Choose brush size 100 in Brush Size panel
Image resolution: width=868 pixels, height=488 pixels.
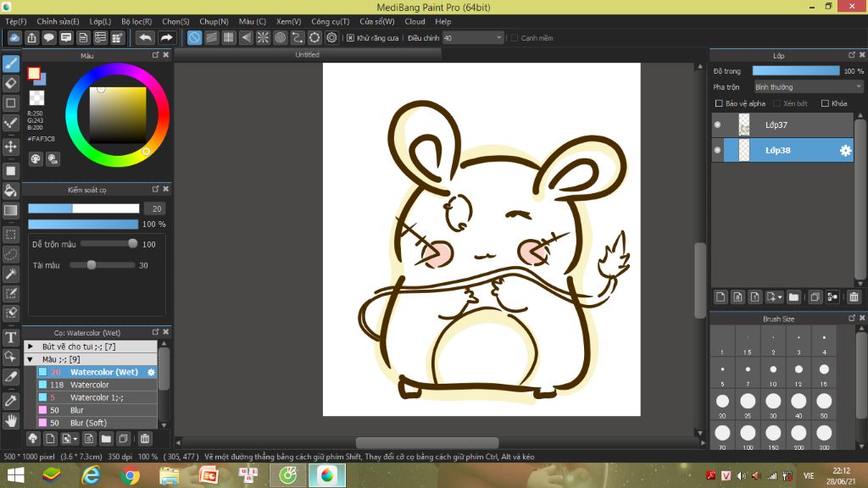(x=748, y=435)
